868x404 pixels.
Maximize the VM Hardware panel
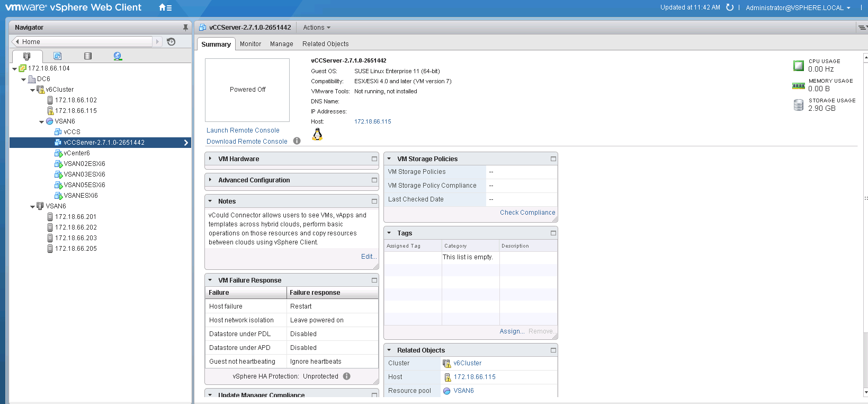(x=374, y=159)
